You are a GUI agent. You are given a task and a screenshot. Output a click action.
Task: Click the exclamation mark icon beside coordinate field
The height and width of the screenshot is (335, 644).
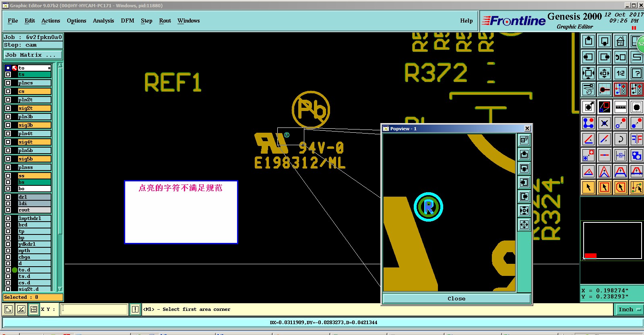pyautogui.click(x=135, y=309)
